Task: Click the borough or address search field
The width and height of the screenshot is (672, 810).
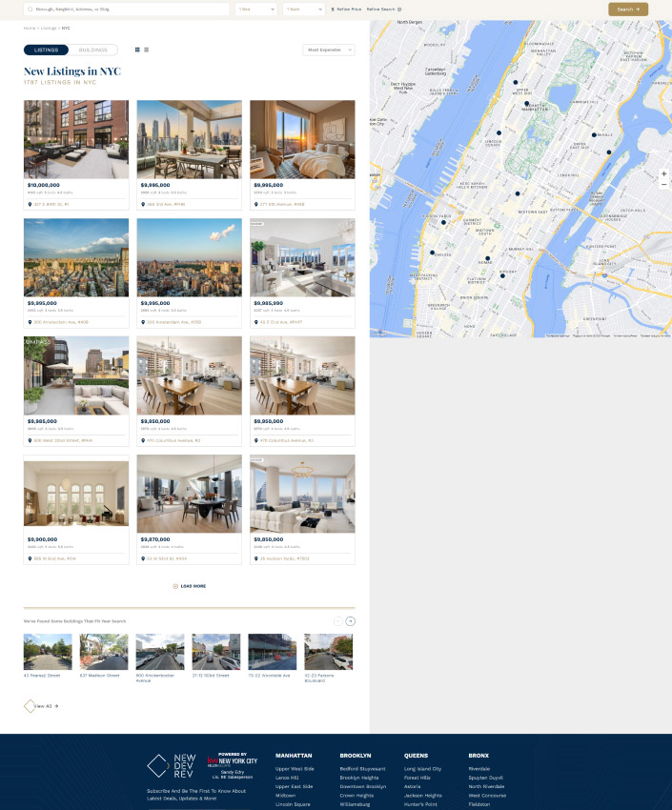Action: (x=129, y=9)
